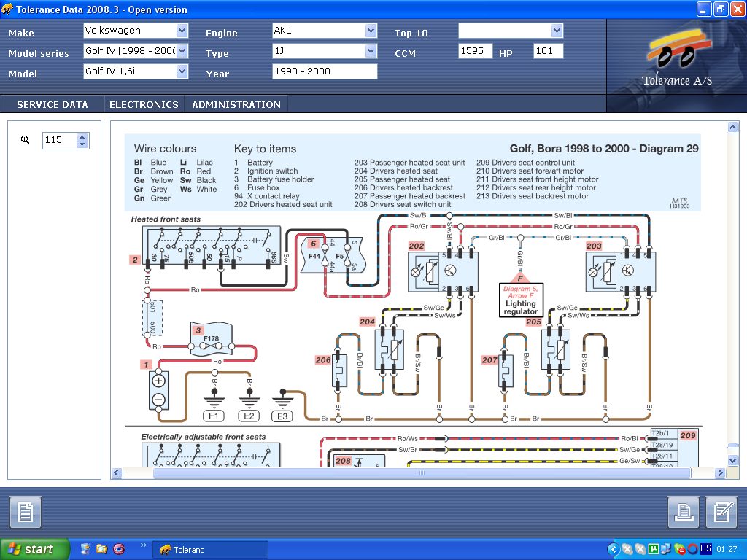The height and width of the screenshot is (560, 747).
Task: Expand the Top 10 dropdown
Action: 557,31
